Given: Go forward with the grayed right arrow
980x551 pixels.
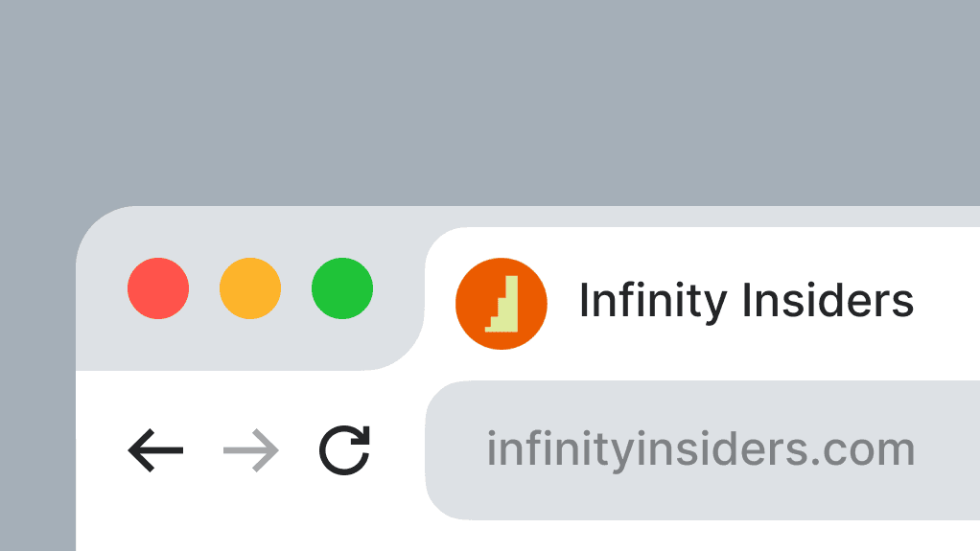Looking at the screenshot, I should coord(250,449).
